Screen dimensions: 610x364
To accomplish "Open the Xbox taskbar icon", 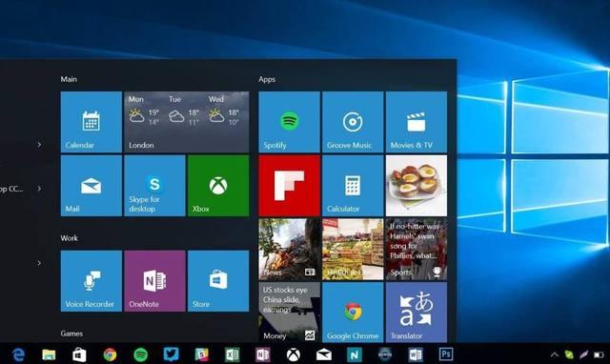I will click(294, 354).
